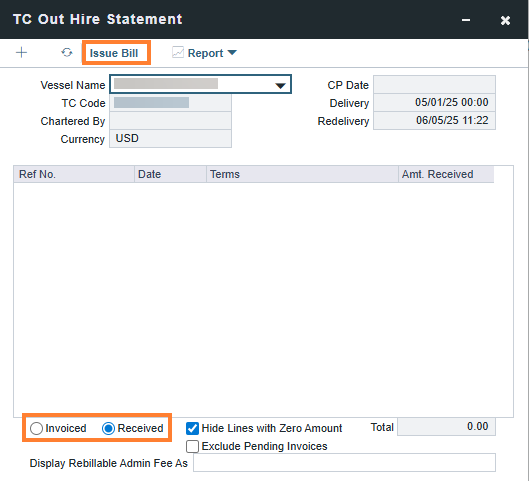
Task: Click the Currency field showing USD
Action: click(x=170, y=138)
